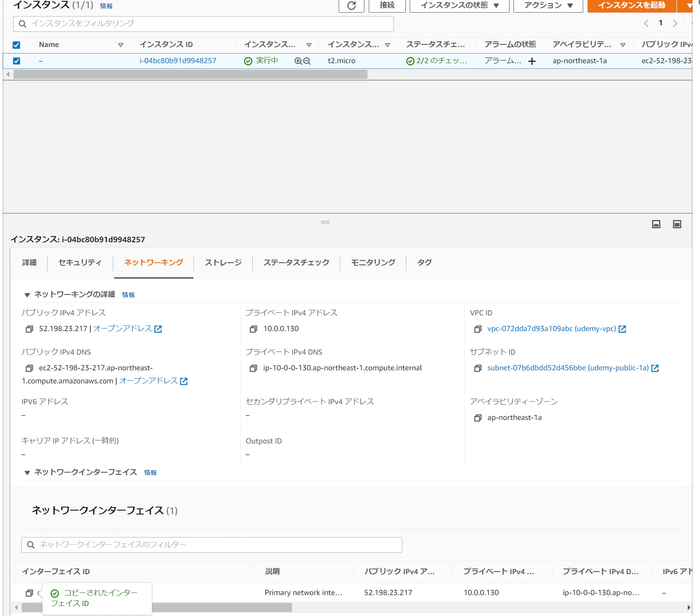
Task: Open instance ID link i-04bc80b91d9948257
Action: tap(178, 61)
